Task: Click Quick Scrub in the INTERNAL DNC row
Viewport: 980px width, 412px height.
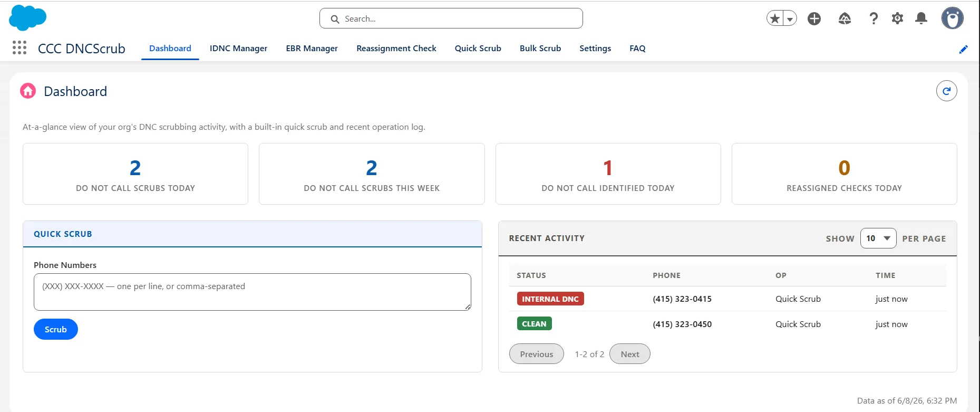Action: (798, 299)
